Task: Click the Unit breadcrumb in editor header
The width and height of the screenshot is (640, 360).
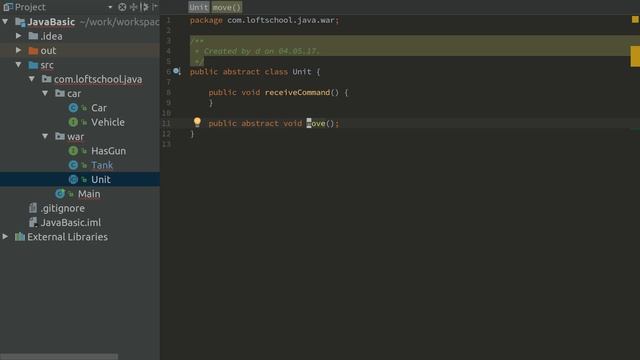Action: point(199,7)
